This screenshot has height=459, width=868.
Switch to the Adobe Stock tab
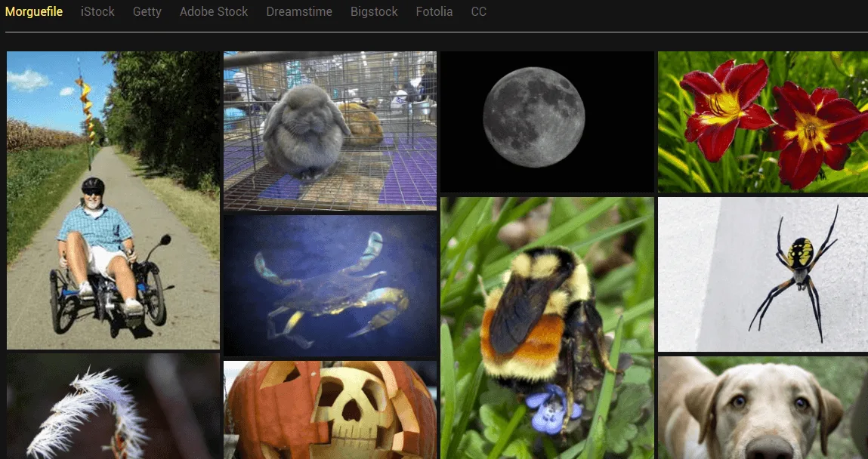pos(214,12)
